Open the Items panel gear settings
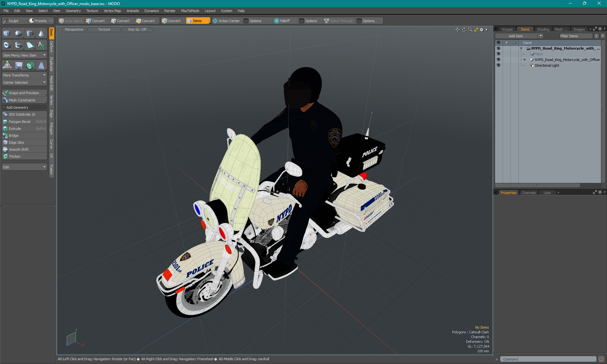The image size is (607, 364). (600, 29)
